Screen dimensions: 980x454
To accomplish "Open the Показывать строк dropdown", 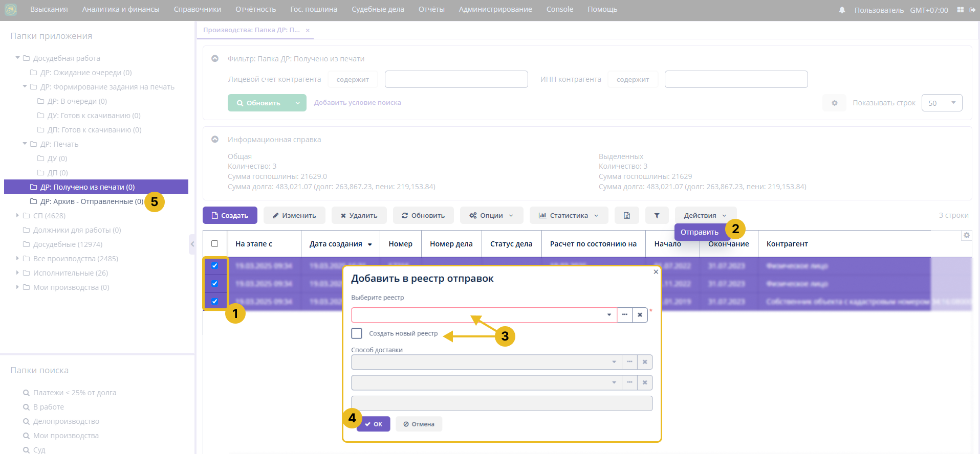I will pos(942,103).
